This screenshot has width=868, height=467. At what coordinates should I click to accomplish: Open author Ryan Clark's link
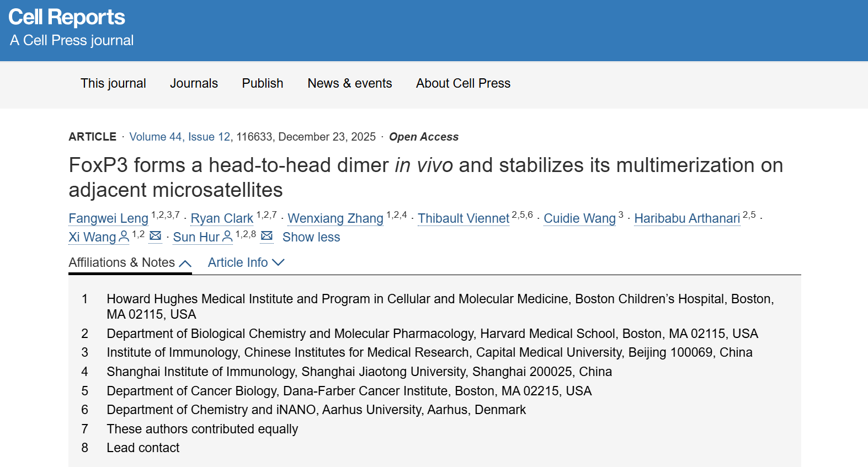[x=222, y=218]
